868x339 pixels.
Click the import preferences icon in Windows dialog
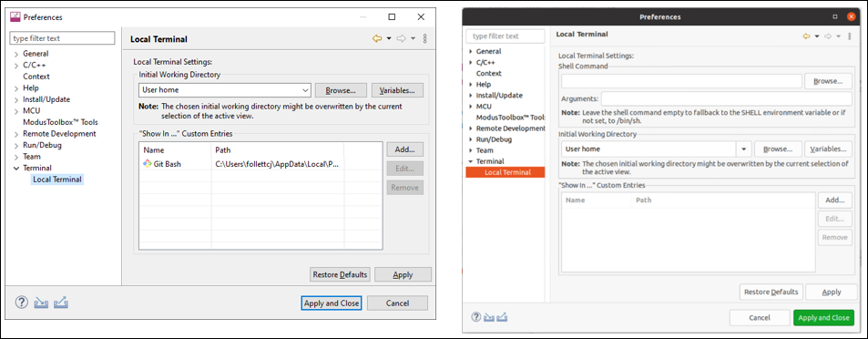[42, 303]
